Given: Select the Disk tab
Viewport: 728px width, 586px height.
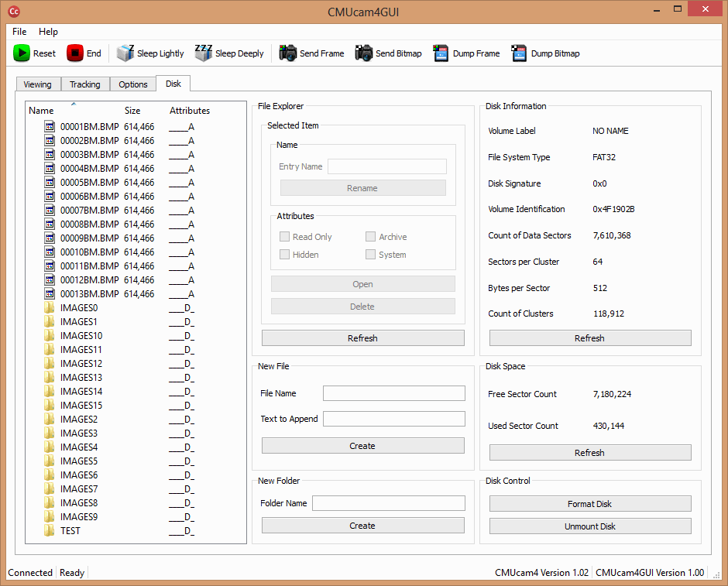Looking at the screenshot, I should [173, 84].
